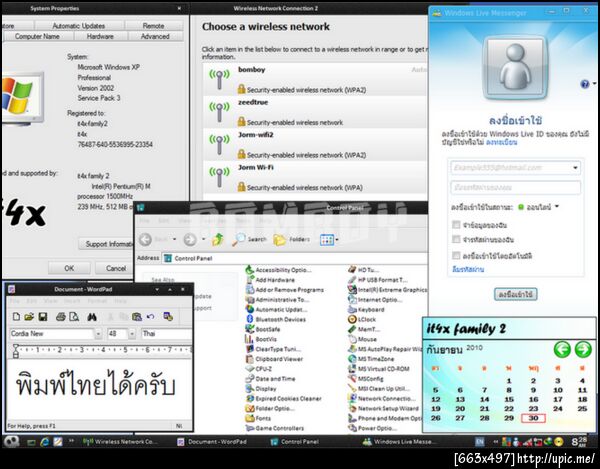The height and width of the screenshot is (469, 600).
Task: Click calendar previous month green arrow
Action: [x=562, y=349]
